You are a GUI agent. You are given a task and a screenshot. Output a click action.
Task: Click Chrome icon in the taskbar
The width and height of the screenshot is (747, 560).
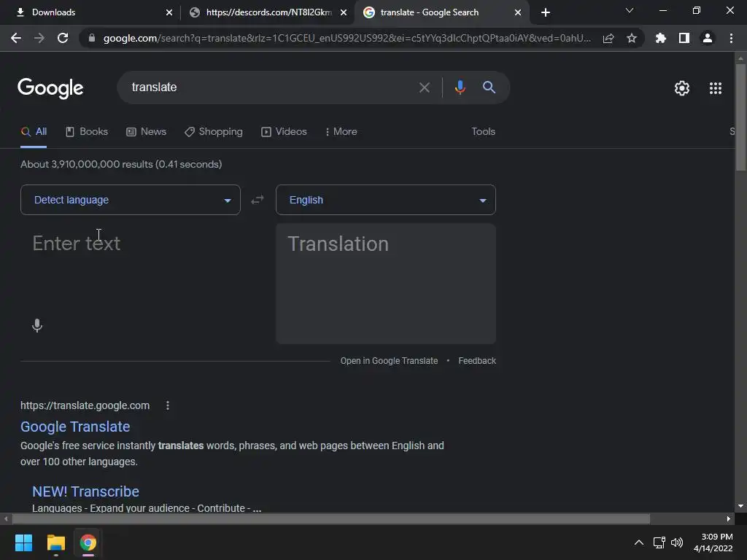click(x=88, y=542)
